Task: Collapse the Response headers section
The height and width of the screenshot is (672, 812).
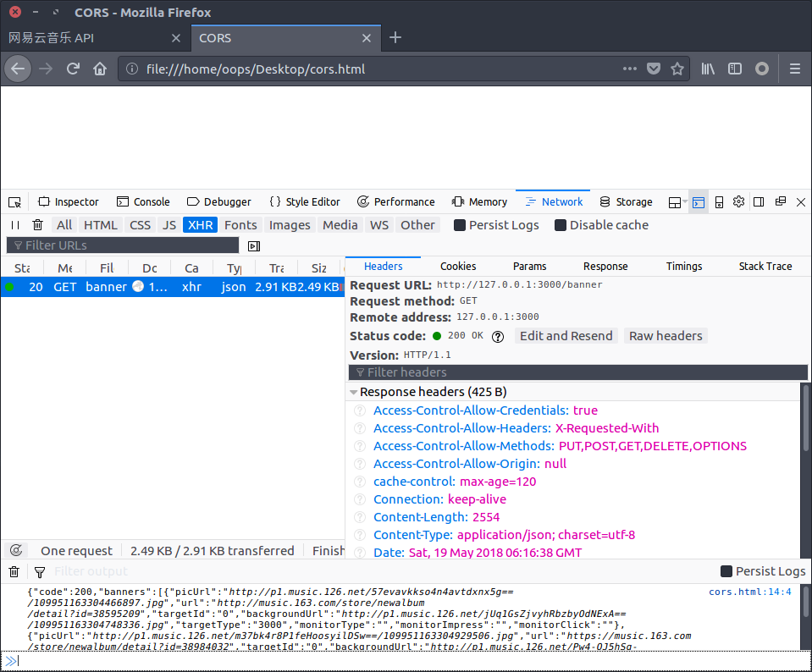Action: tap(353, 391)
